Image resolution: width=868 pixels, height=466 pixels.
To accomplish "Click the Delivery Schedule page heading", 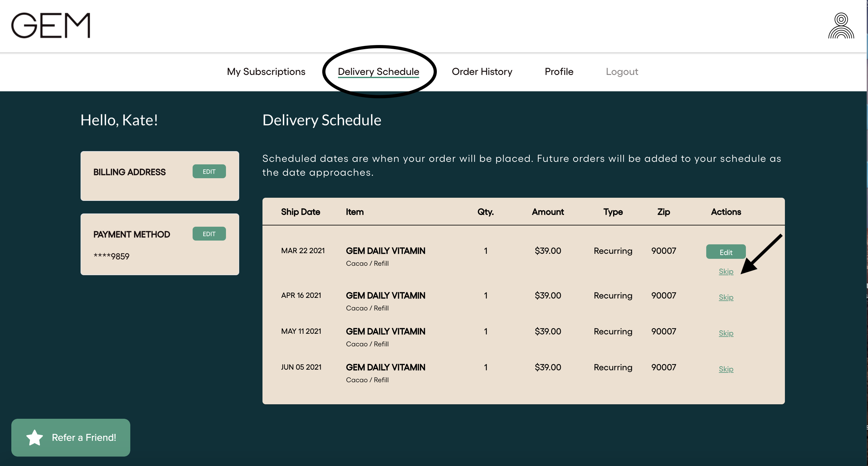I will (x=322, y=120).
